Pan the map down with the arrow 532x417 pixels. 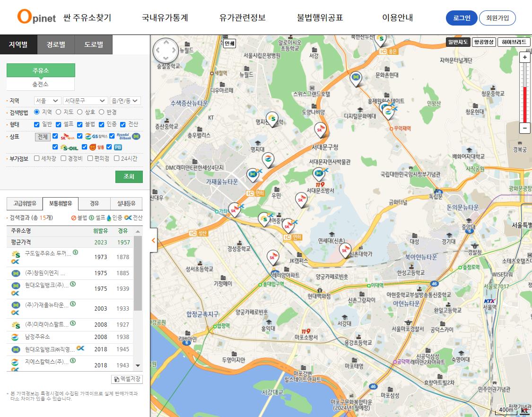click(166, 59)
